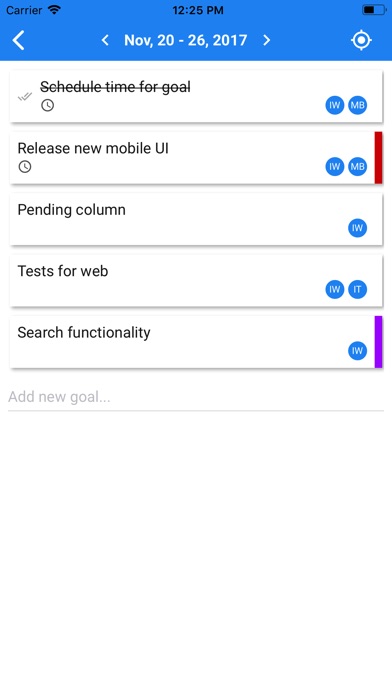This screenshot has height=696, width=392.
Task: Tap the back arrow in header
Action: (18, 40)
